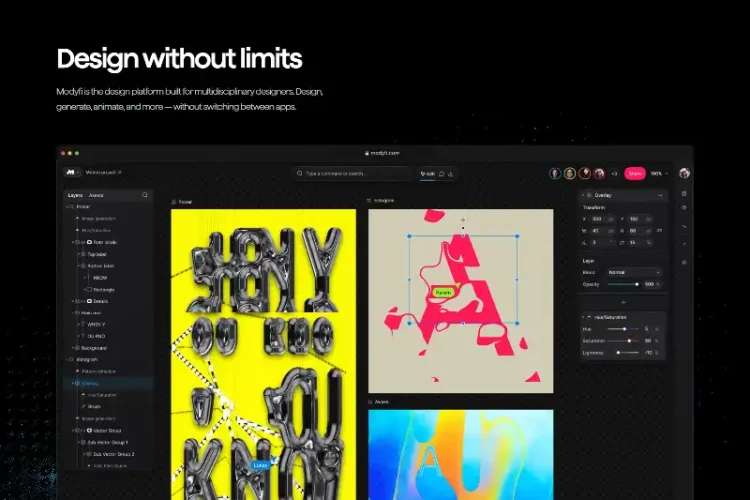Toggle the aspect ratio lock icon
The width and height of the screenshot is (750, 500).
pos(660,231)
